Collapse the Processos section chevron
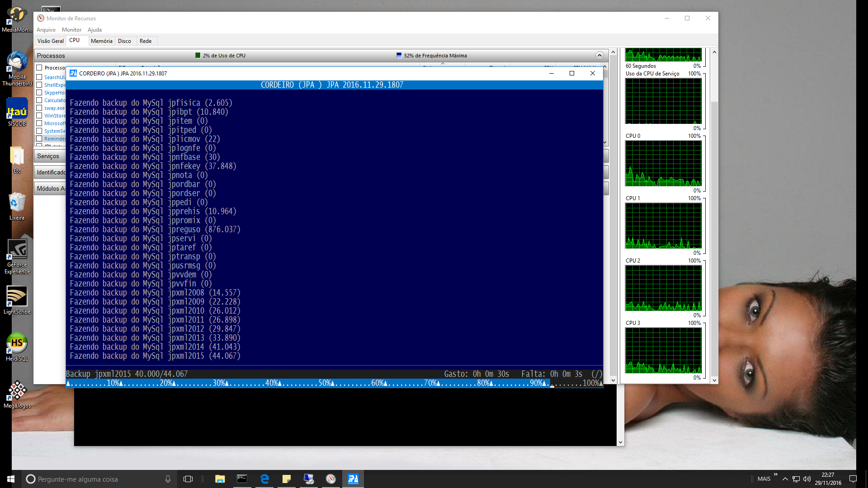This screenshot has width=868, height=488. click(x=599, y=56)
